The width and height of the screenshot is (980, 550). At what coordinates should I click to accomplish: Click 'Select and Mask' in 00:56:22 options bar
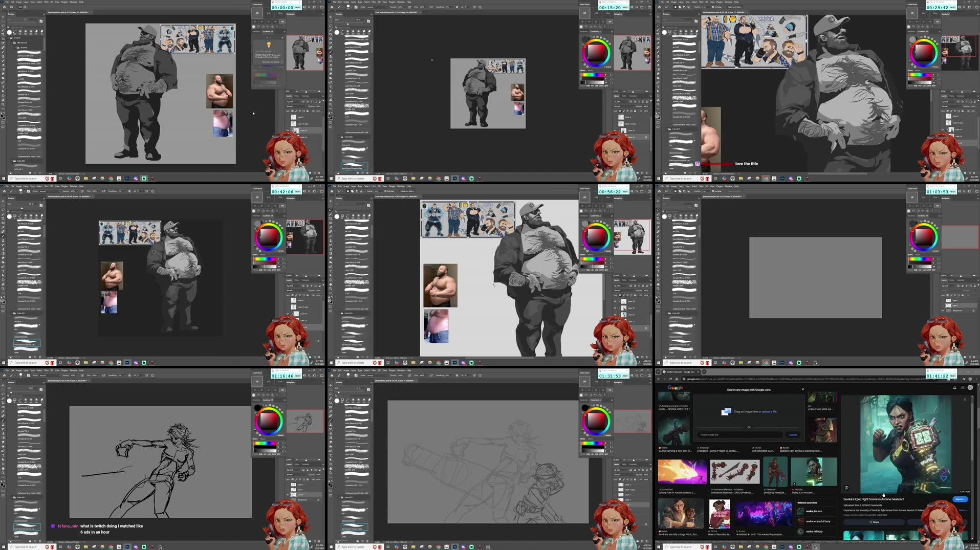pos(407,191)
